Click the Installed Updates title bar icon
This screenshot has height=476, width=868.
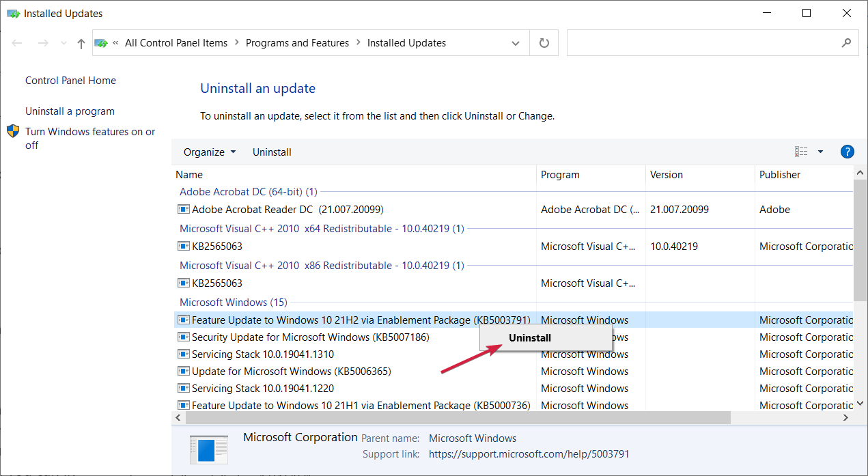click(x=13, y=13)
